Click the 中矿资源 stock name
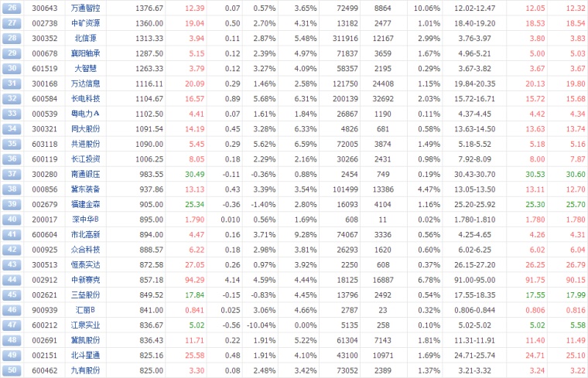This screenshot has height=378, width=588. (86, 23)
